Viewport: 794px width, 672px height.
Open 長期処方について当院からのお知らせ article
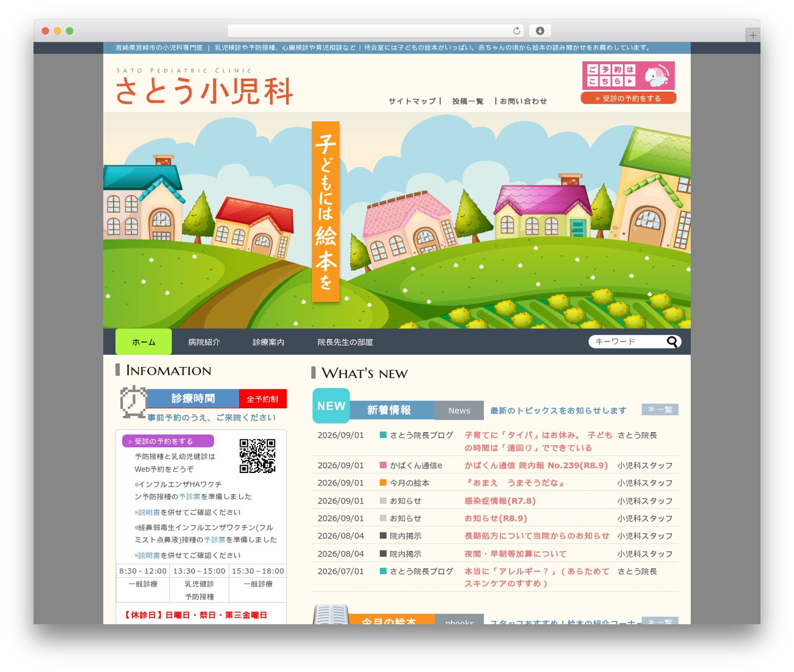click(537, 536)
